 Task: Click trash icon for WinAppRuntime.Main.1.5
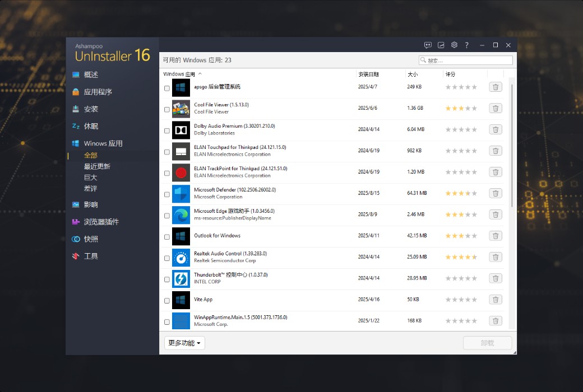(495, 321)
